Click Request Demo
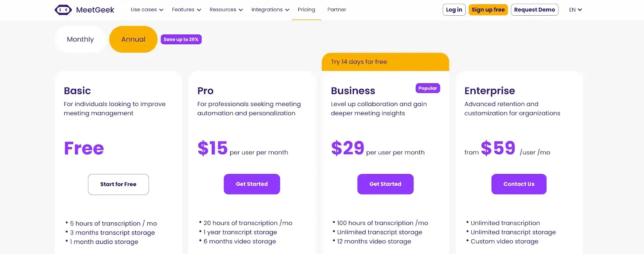Viewport: 644px width, 254px height. coord(535,9)
